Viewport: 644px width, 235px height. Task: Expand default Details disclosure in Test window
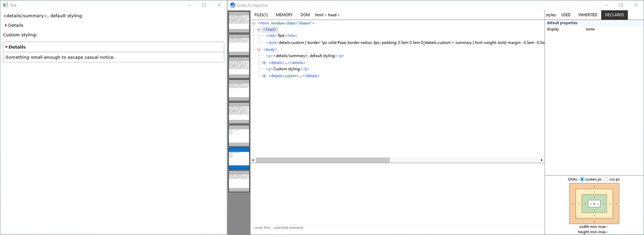coord(6,25)
